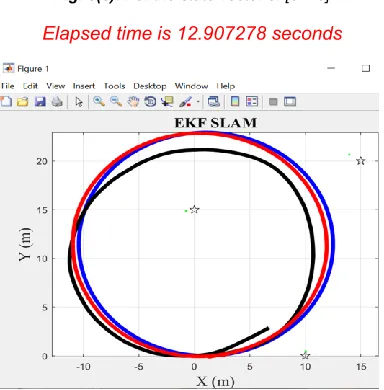
Task: Save the figure using the floppy disk icon
Action: pos(40,102)
